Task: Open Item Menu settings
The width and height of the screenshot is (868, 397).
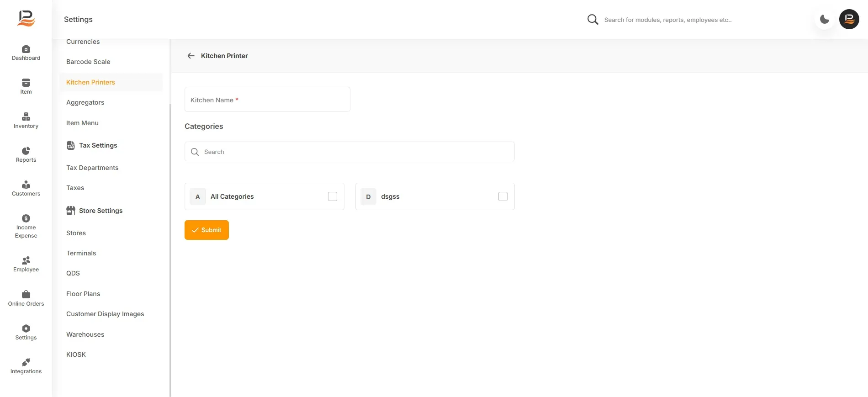Action: tap(82, 123)
